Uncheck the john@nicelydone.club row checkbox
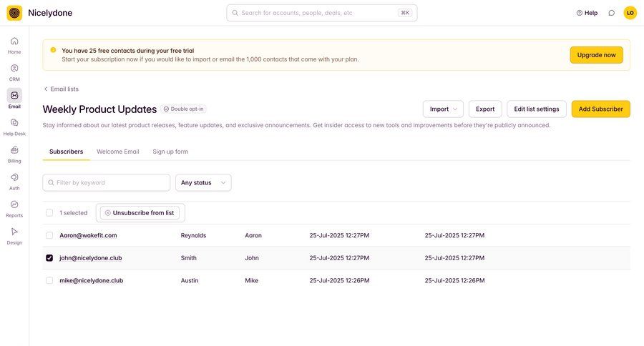Viewport: 644px width, 346px height. [x=49, y=258]
